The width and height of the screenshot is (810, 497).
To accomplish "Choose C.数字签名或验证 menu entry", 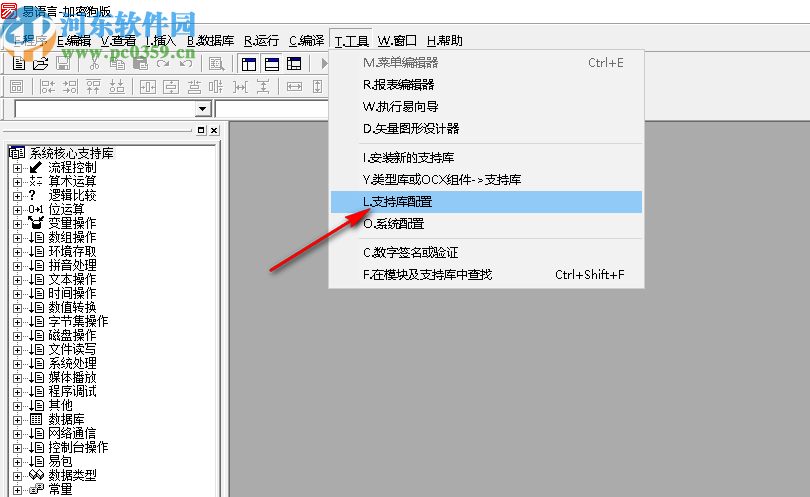I will [486, 253].
